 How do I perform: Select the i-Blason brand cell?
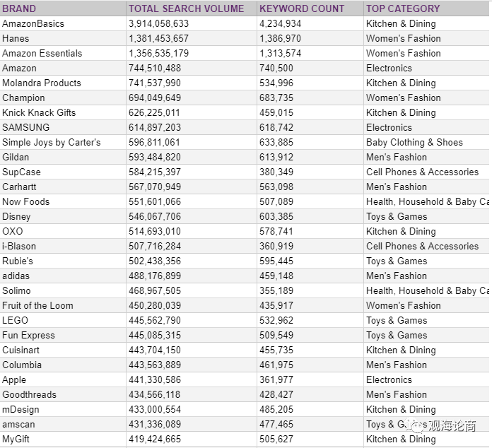(x=63, y=246)
